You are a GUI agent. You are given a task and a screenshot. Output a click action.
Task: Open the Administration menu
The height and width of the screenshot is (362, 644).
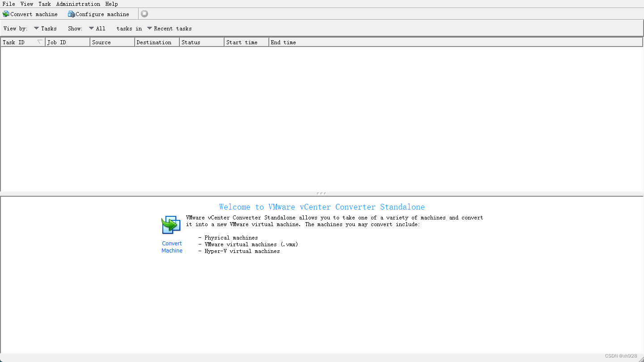(x=78, y=4)
